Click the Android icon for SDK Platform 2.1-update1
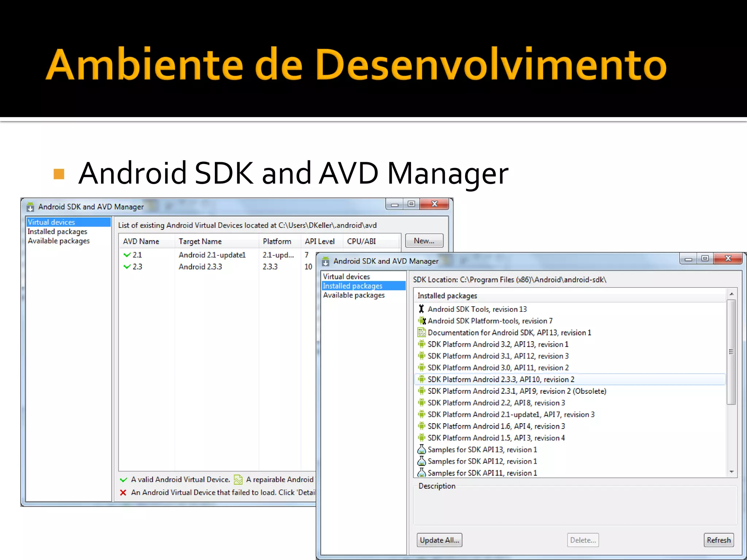747x560 pixels. pos(422,414)
